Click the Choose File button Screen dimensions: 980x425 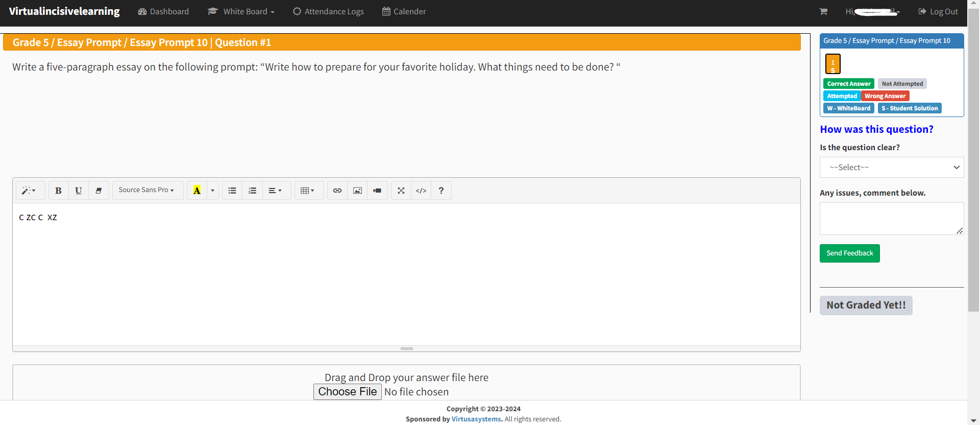[347, 392]
